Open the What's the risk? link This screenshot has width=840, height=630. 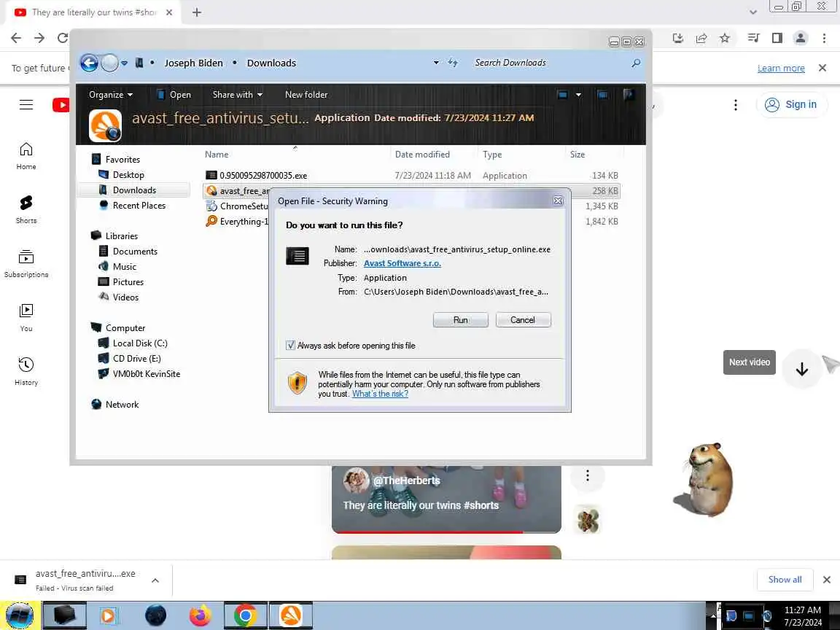pos(380,394)
